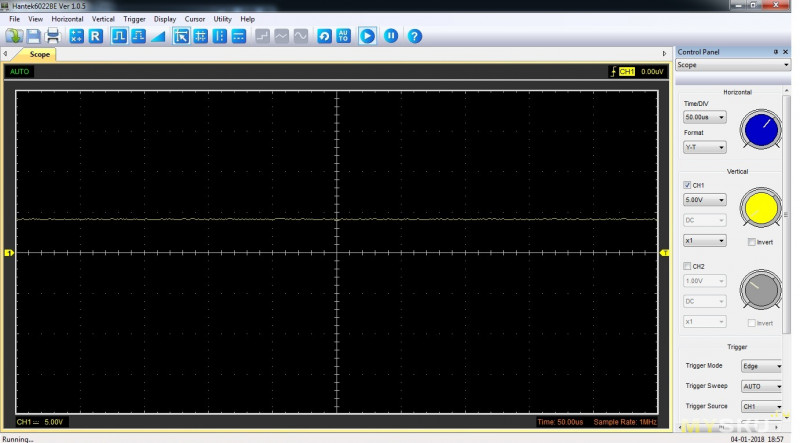Click the cross cursor selection icon
This screenshot has width=800, height=443.
(x=181, y=36)
